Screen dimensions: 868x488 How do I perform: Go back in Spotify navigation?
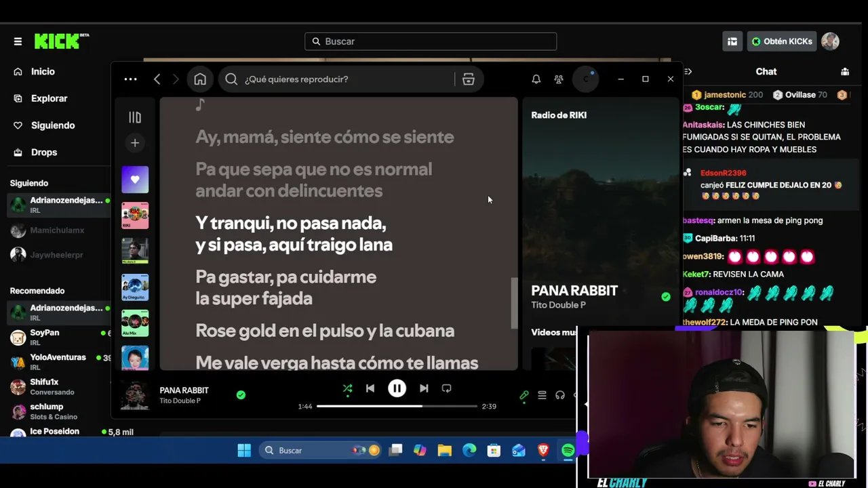click(x=157, y=79)
